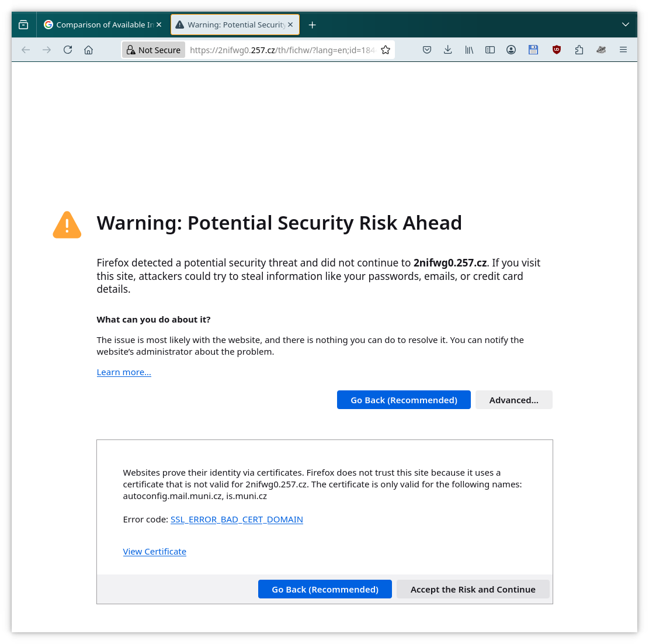The width and height of the screenshot is (649, 644).
Task: Open a new tab with plus button
Action: pos(313,25)
